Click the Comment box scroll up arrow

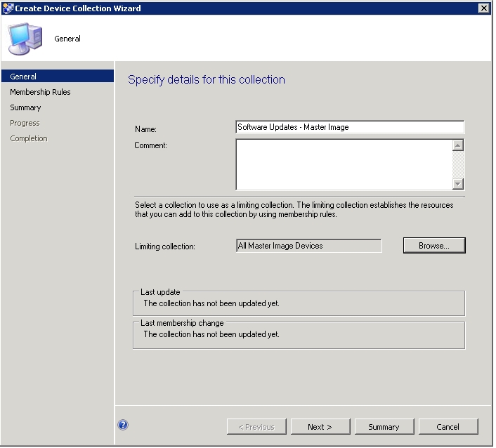point(458,146)
